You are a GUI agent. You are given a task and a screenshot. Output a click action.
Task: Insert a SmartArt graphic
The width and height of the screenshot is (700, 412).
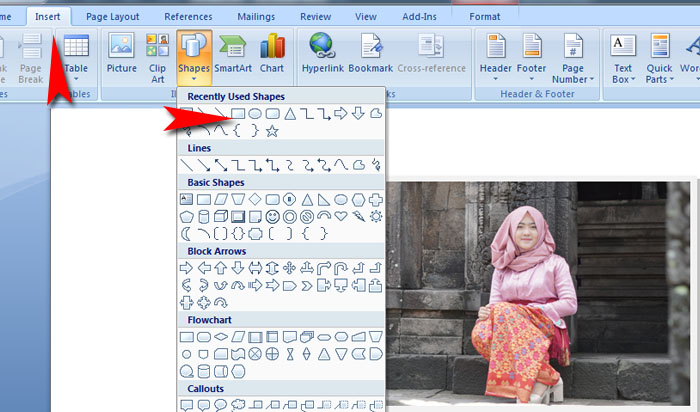[233, 54]
